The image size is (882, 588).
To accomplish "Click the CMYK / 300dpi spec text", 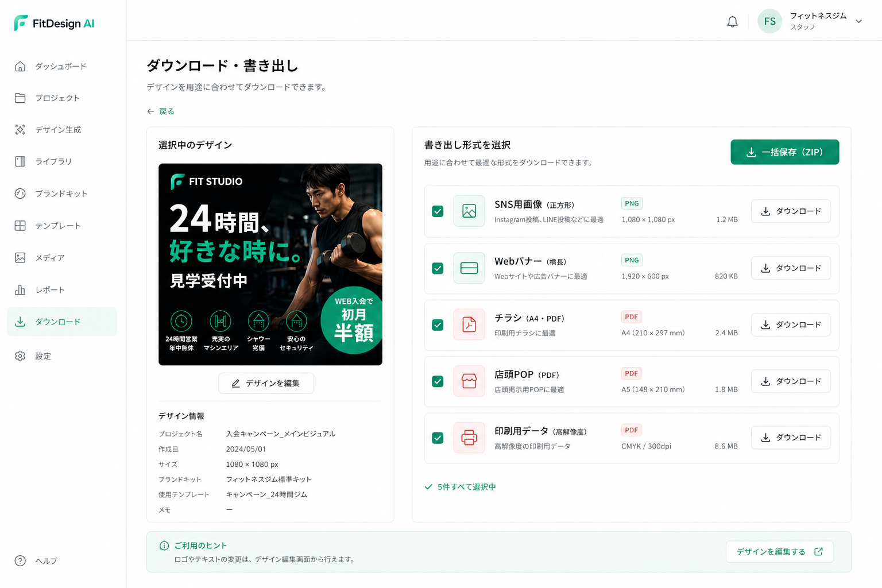I will 646,446.
